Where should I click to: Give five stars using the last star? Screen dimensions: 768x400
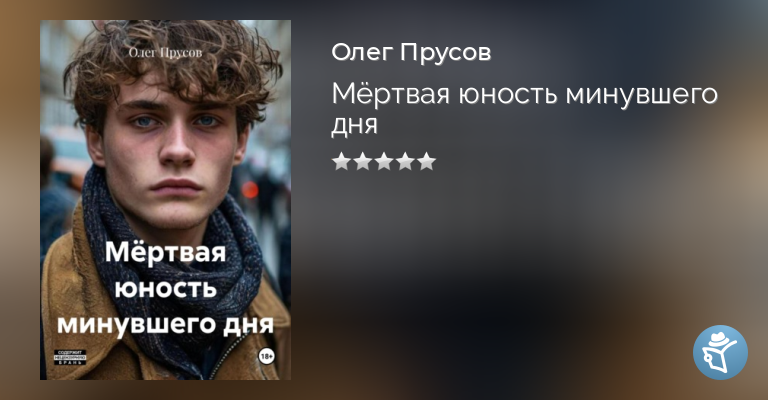tap(427, 161)
